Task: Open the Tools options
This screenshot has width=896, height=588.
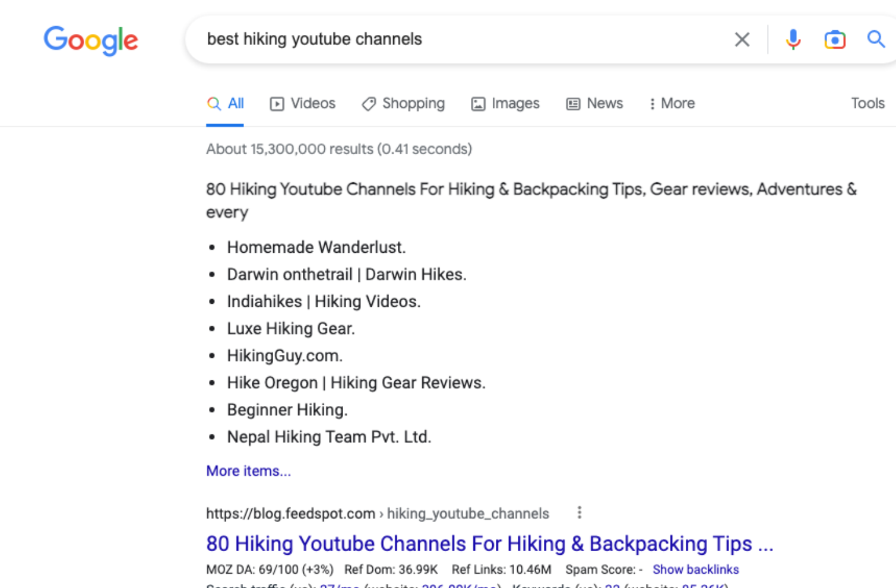Action: click(867, 103)
